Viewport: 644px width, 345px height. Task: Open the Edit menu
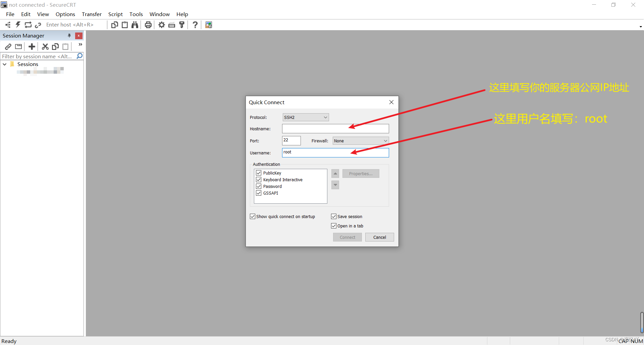click(25, 14)
